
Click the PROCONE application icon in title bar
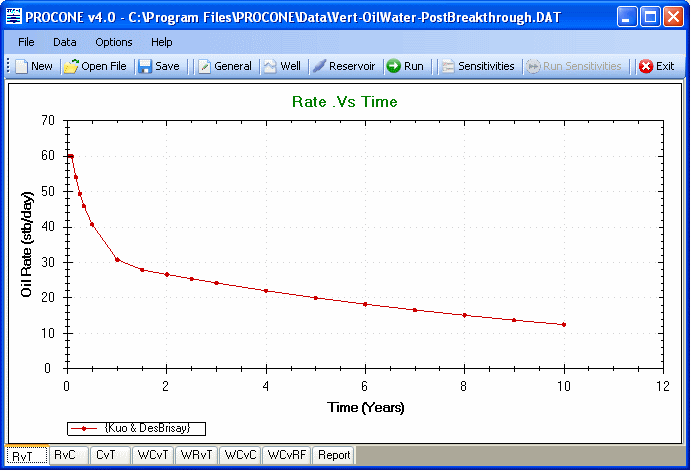point(14,16)
